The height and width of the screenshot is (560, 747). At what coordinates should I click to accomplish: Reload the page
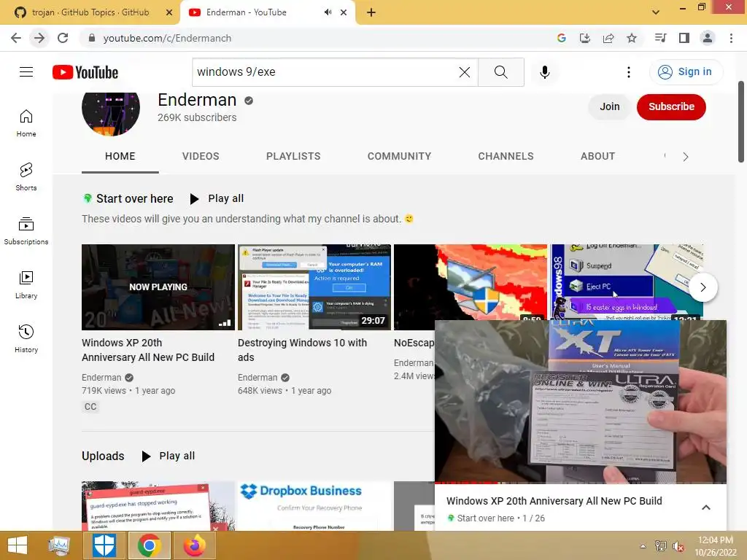(63, 38)
